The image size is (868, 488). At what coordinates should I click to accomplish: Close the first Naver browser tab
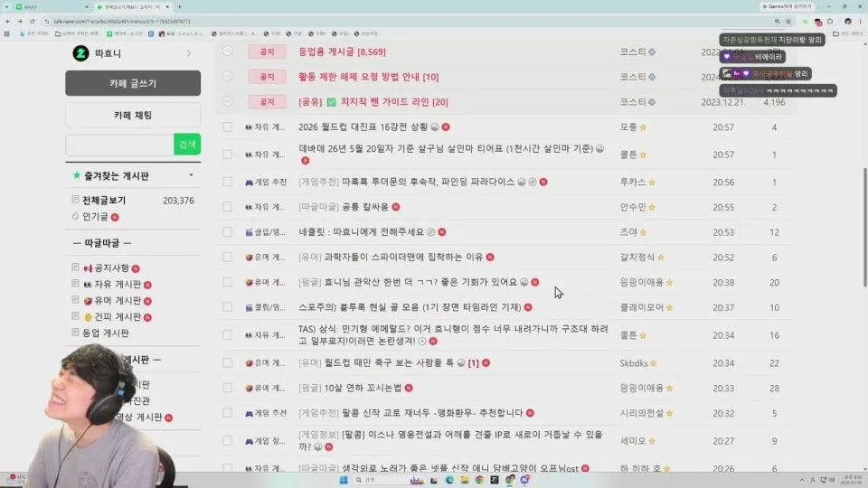click(87, 6)
